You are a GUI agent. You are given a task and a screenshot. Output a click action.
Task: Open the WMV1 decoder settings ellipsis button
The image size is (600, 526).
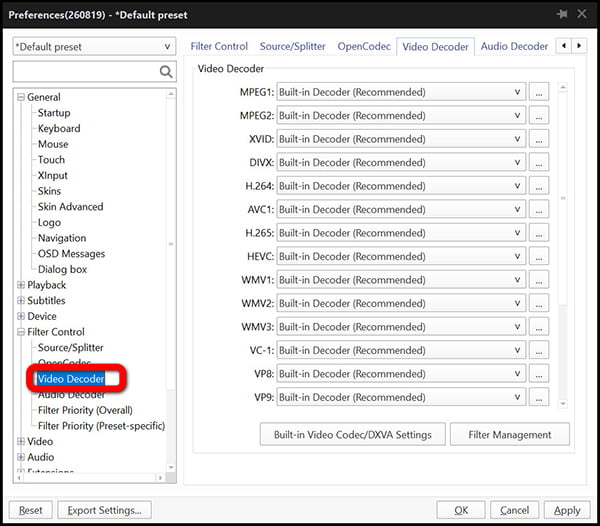click(x=539, y=280)
